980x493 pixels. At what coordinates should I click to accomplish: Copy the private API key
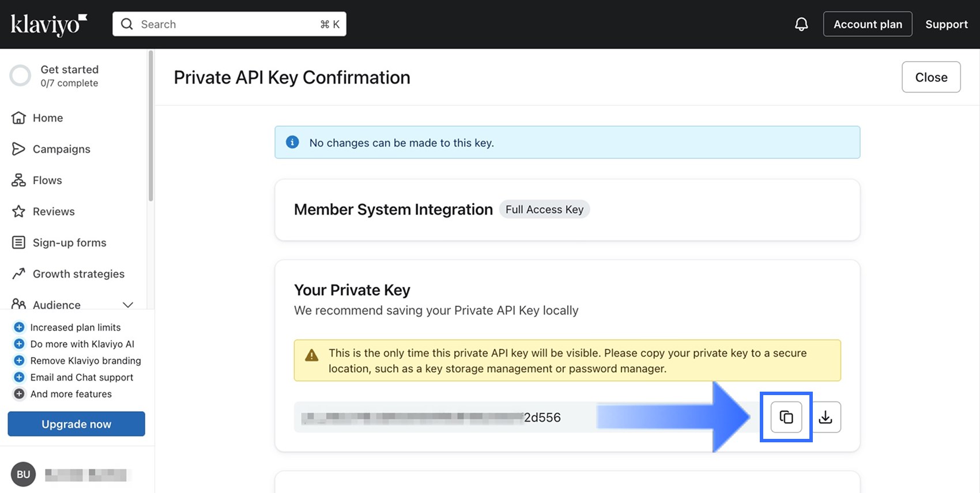(786, 417)
